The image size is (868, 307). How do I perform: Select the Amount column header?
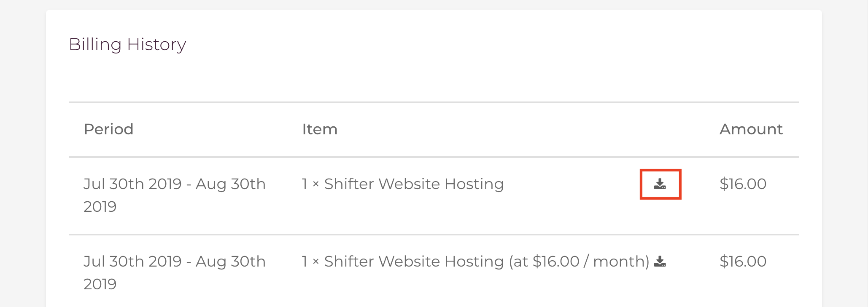(751, 129)
